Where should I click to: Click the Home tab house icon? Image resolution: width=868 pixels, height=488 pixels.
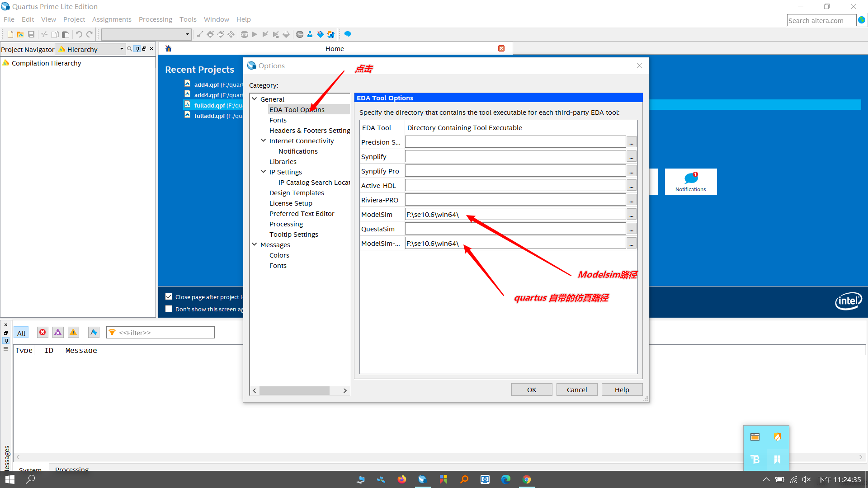tap(169, 49)
